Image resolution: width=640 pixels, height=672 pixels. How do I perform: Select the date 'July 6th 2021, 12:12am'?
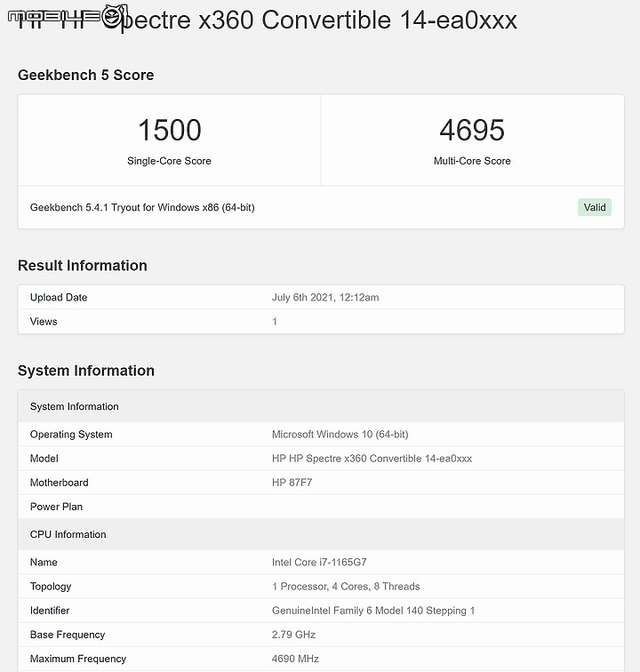[325, 298]
